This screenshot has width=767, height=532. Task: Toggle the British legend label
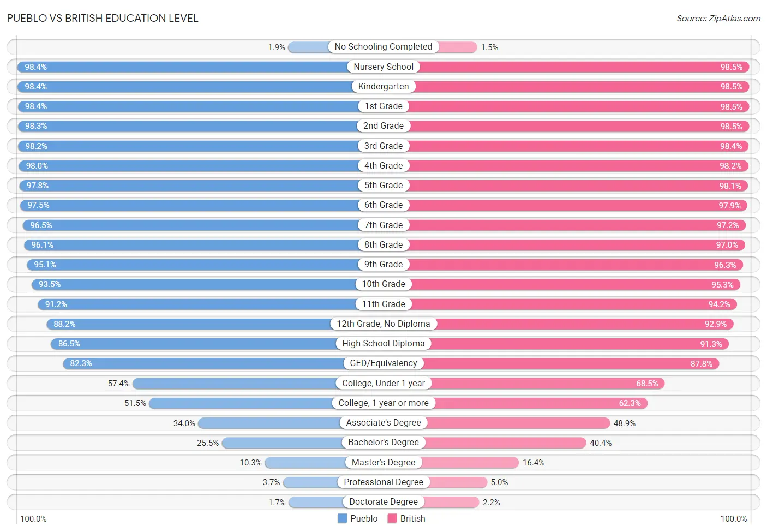point(412,518)
